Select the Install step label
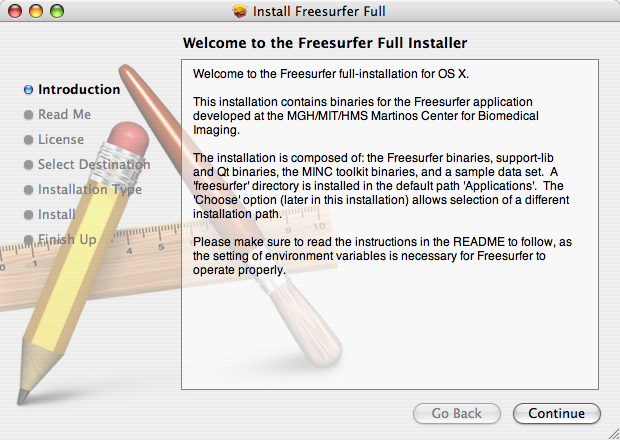620x440 pixels. coord(56,214)
